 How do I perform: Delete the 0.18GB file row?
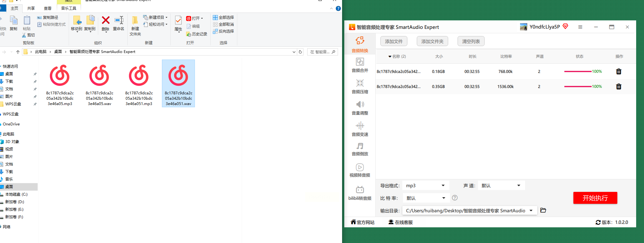619,71
